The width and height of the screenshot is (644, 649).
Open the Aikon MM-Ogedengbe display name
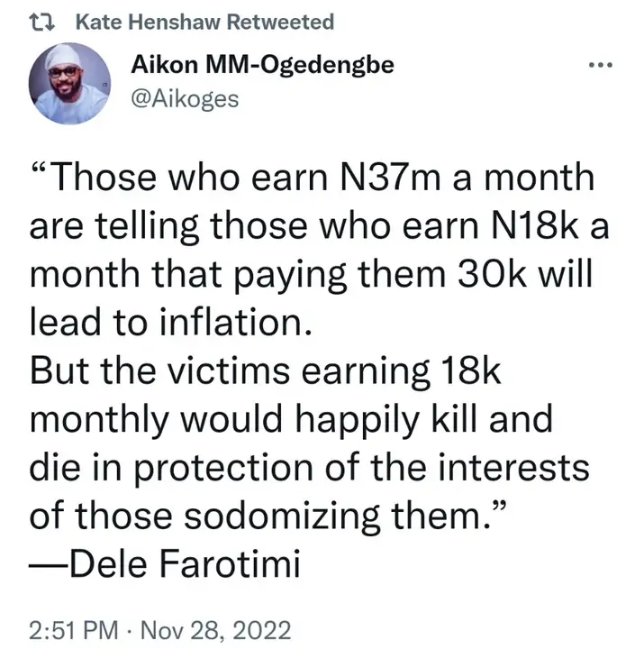(x=263, y=66)
